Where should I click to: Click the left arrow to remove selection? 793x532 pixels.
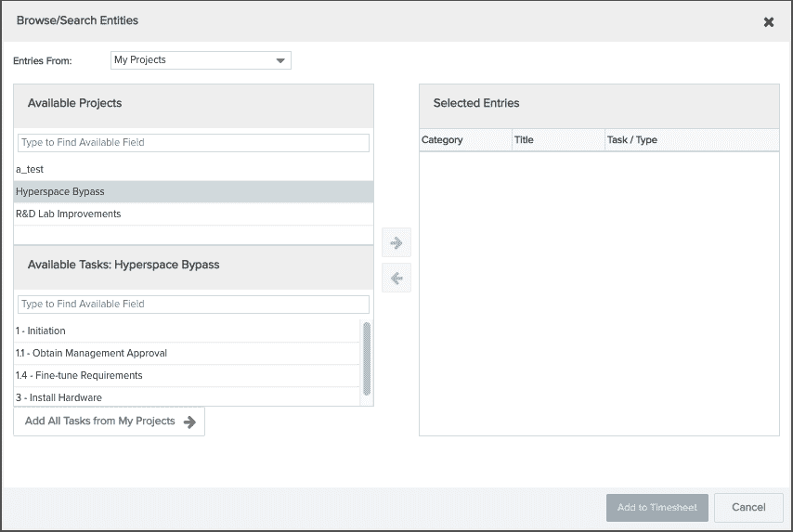coord(396,278)
